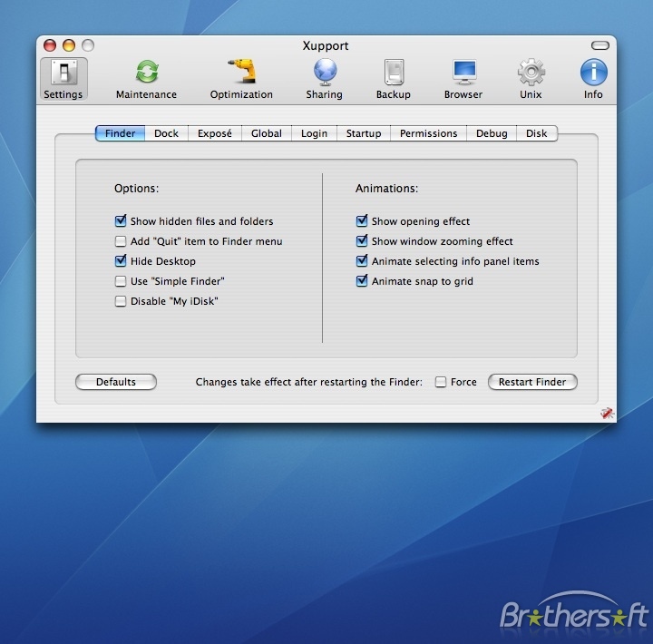
Task: Switch to the Debug tab
Action: coord(492,133)
